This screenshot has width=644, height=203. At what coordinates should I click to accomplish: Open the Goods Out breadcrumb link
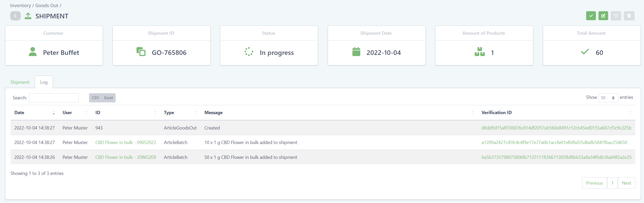(47, 6)
